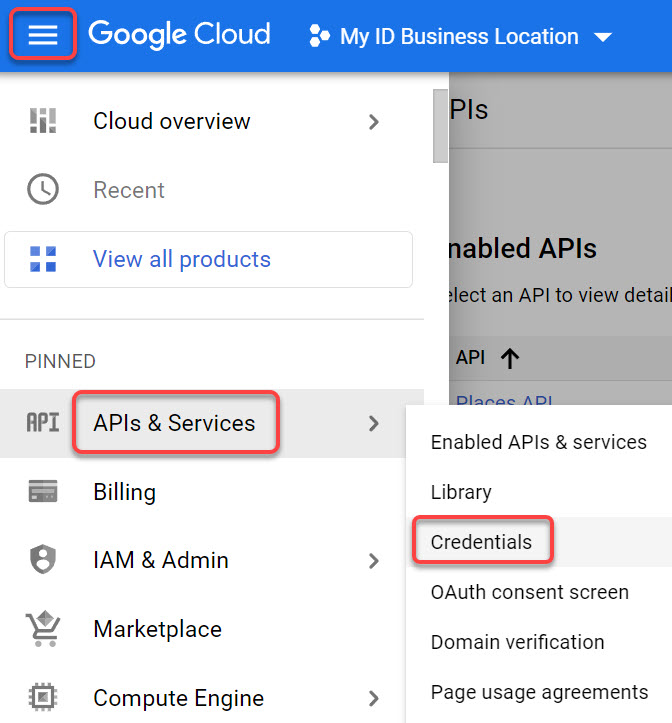672x723 pixels.
Task: Sort by the API column header arrow
Action: (x=510, y=357)
